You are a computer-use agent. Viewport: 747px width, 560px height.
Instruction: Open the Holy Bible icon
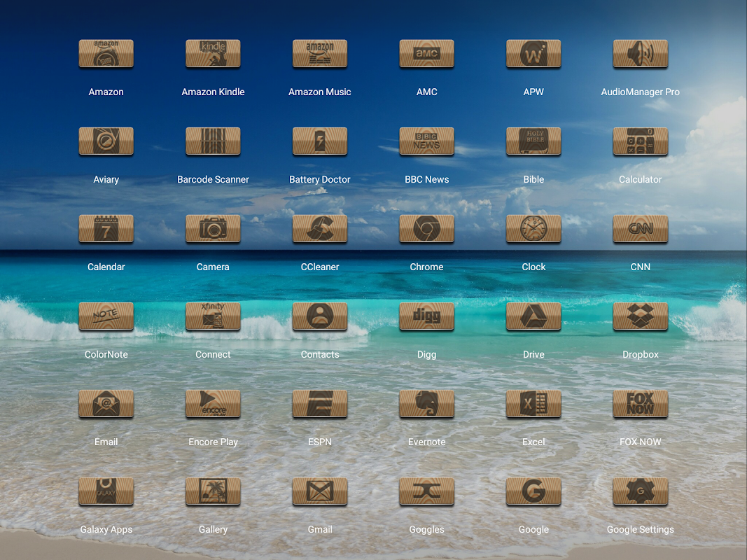[x=533, y=141]
